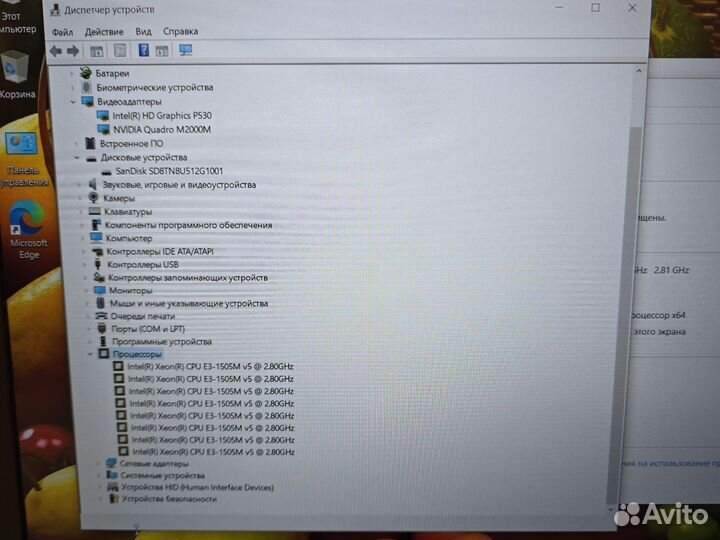The height and width of the screenshot is (540, 720).
Task: Click the properties toolbar icon after the forward arrow
Action: click(x=96, y=51)
